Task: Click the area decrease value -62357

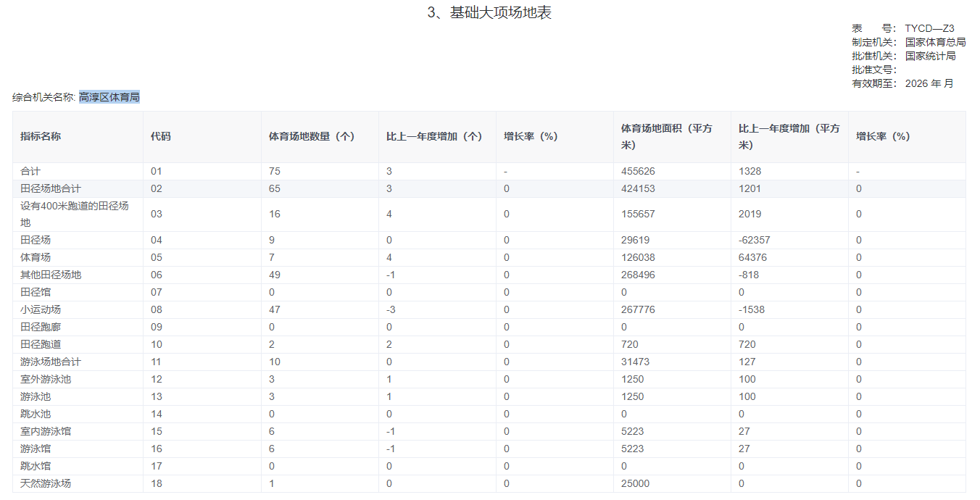Action: click(755, 240)
